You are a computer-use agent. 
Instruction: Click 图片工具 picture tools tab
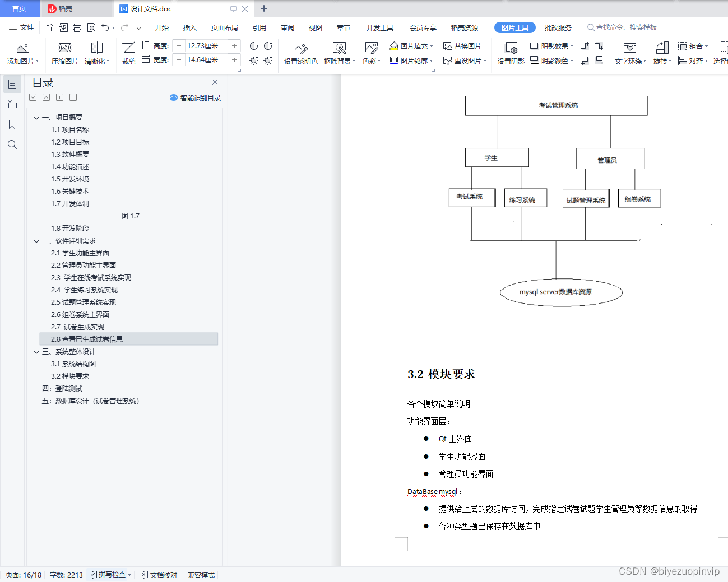[515, 27]
